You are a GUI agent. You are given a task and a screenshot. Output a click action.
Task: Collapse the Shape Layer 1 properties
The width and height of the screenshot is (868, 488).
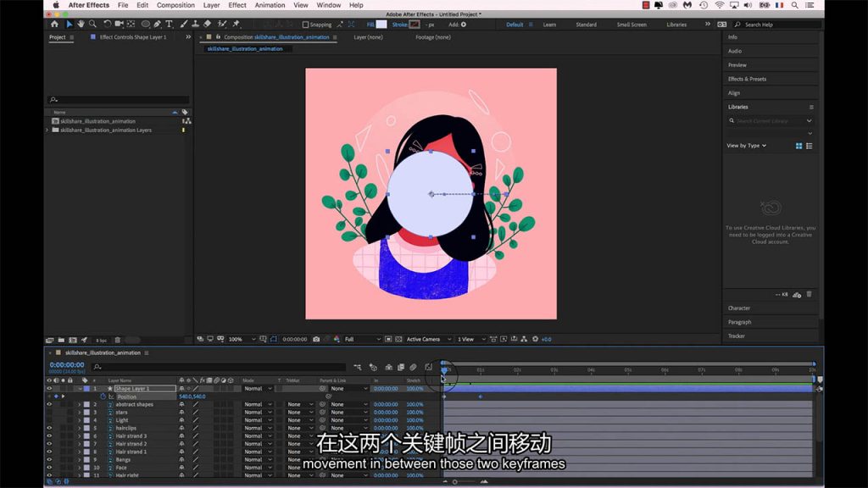pos(80,388)
